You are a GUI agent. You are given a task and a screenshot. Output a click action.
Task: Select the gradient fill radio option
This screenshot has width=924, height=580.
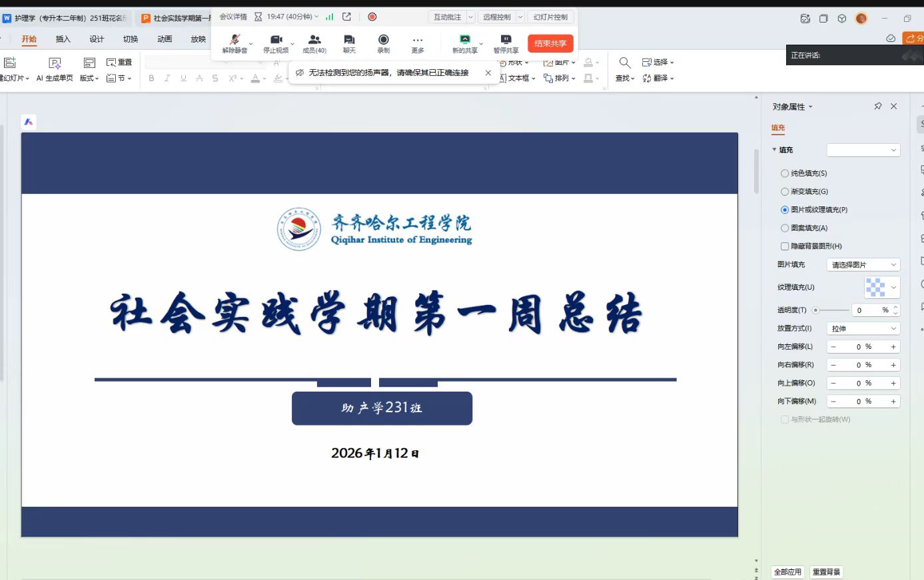785,192
